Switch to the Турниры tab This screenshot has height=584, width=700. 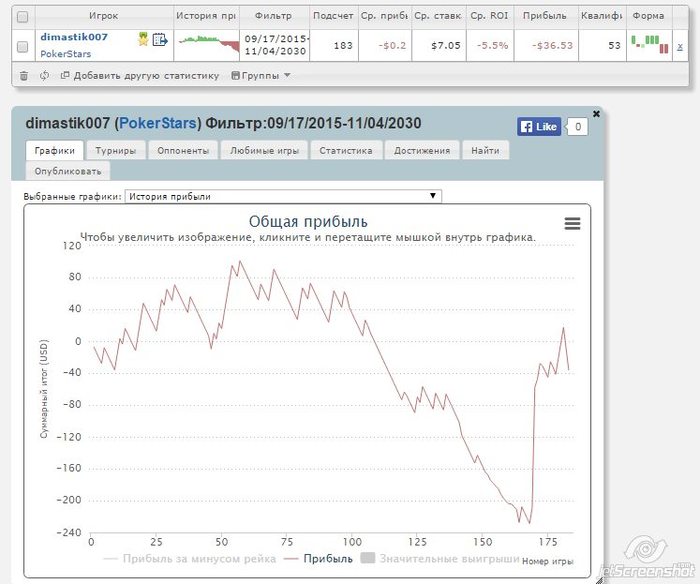[x=116, y=150]
